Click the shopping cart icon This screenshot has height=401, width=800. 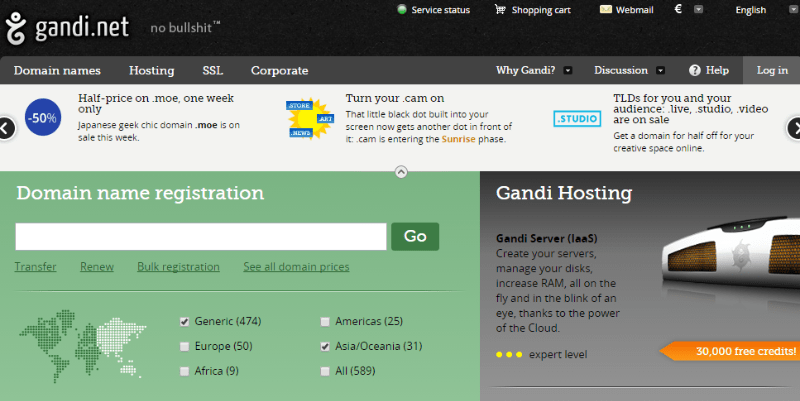point(500,9)
